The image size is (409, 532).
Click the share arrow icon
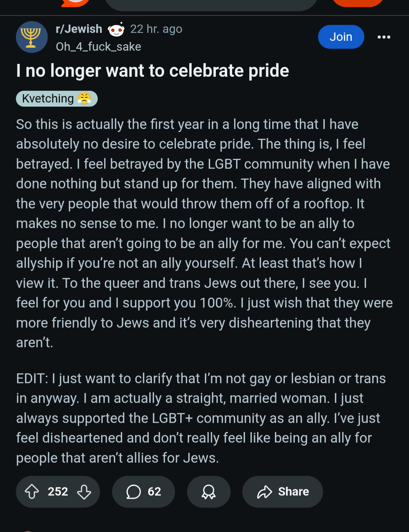pos(265,492)
